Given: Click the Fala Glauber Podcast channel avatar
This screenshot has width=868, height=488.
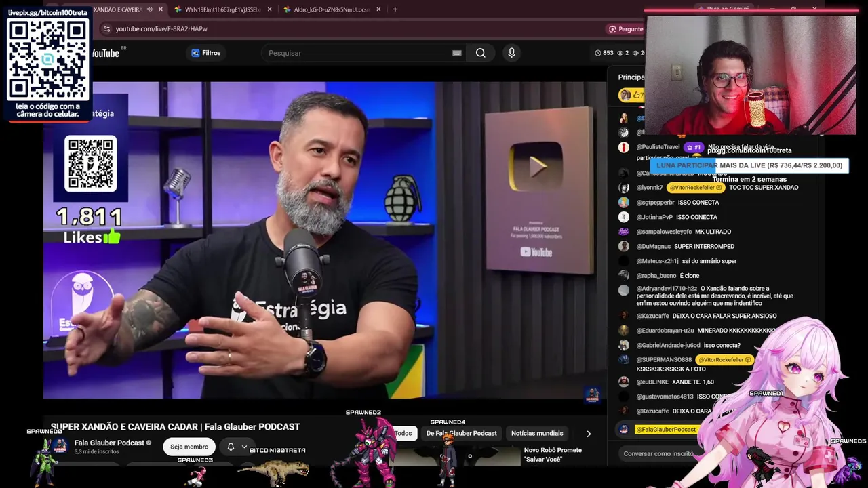Looking at the screenshot, I should 60,446.
